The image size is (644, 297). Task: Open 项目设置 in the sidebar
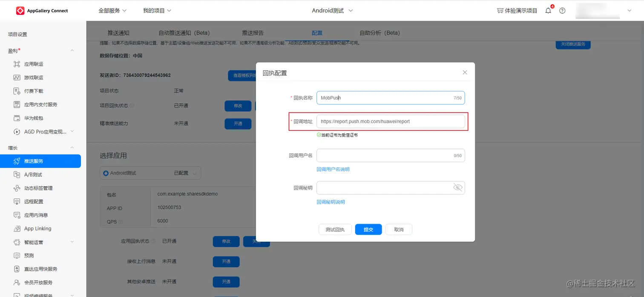point(17,35)
